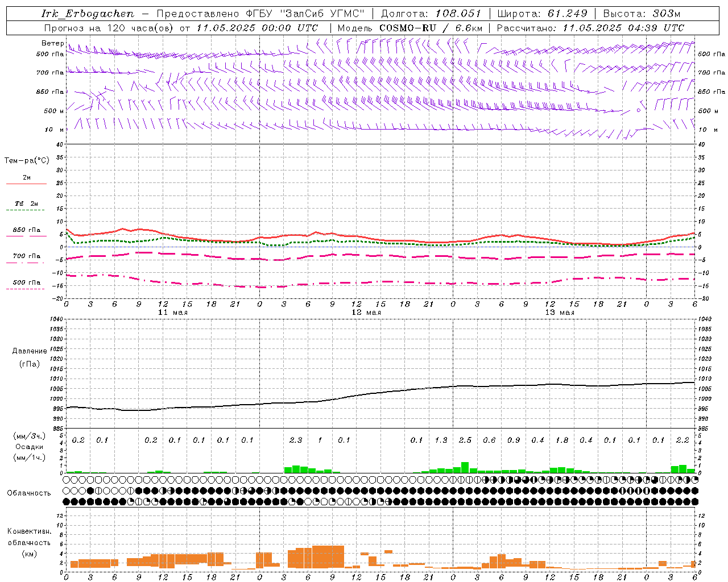This screenshot has height=582, width=728.
Task: Click the 'Осадки' precipitation label
Action: [28, 447]
